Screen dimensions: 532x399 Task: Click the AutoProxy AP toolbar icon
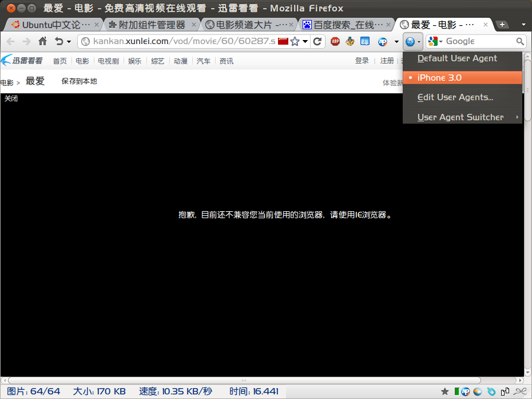pyautogui.click(x=382, y=41)
